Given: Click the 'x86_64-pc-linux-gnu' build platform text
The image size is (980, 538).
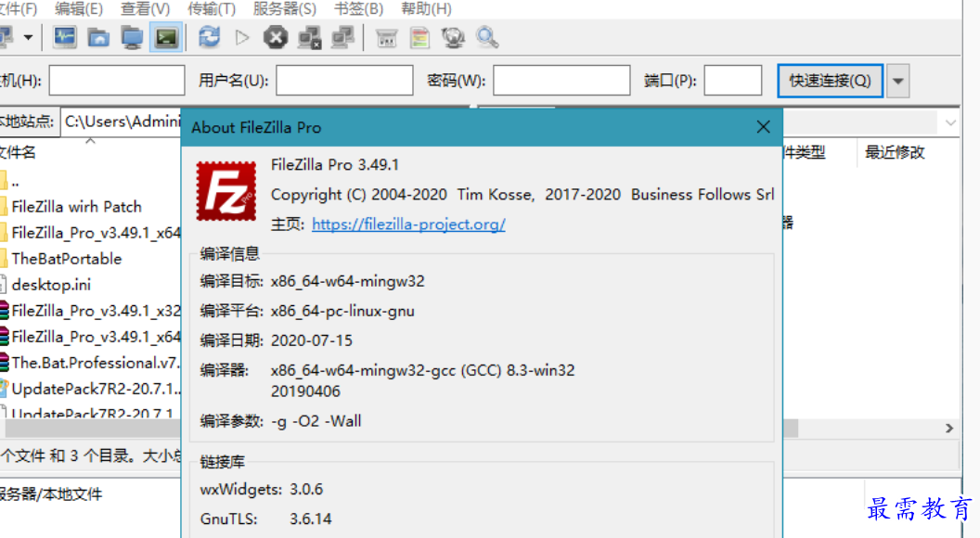Looking at the screenshot, I should pos(342,311).
